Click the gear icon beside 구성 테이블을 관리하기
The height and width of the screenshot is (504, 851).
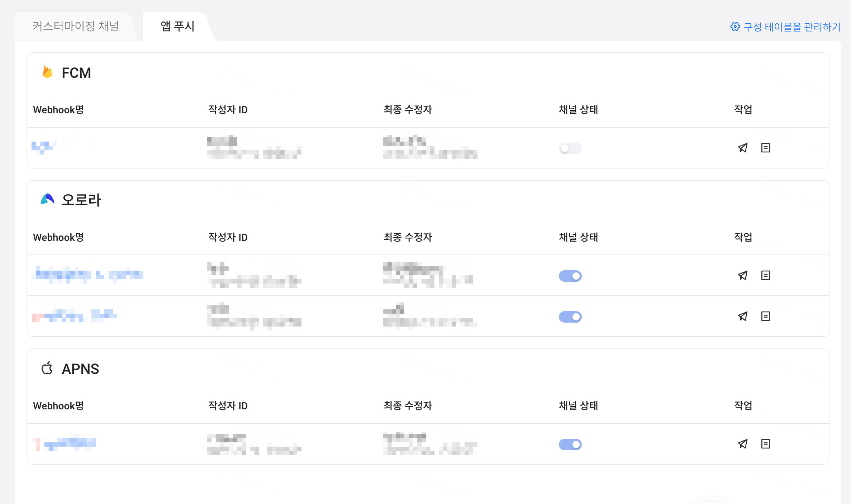735,27
